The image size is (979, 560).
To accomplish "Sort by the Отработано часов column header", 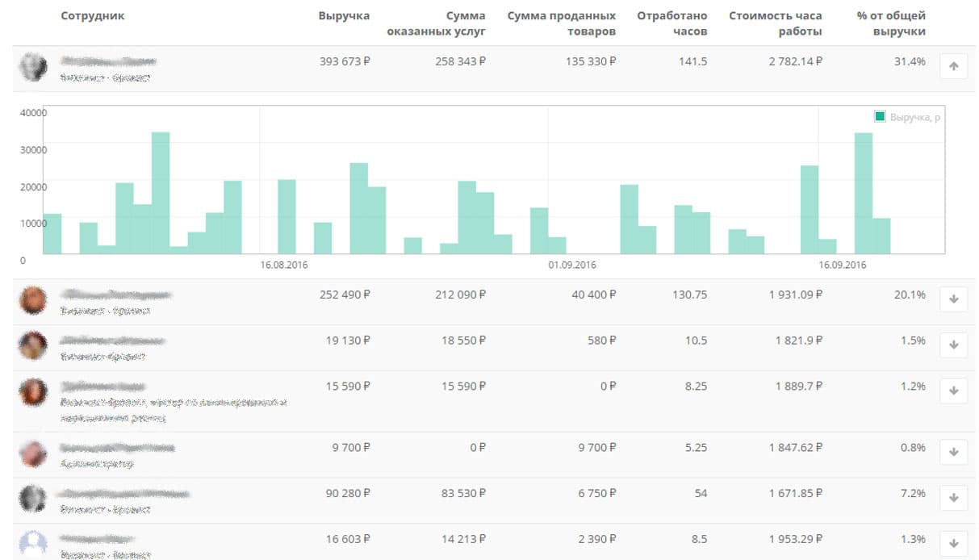I will point(671,23).
